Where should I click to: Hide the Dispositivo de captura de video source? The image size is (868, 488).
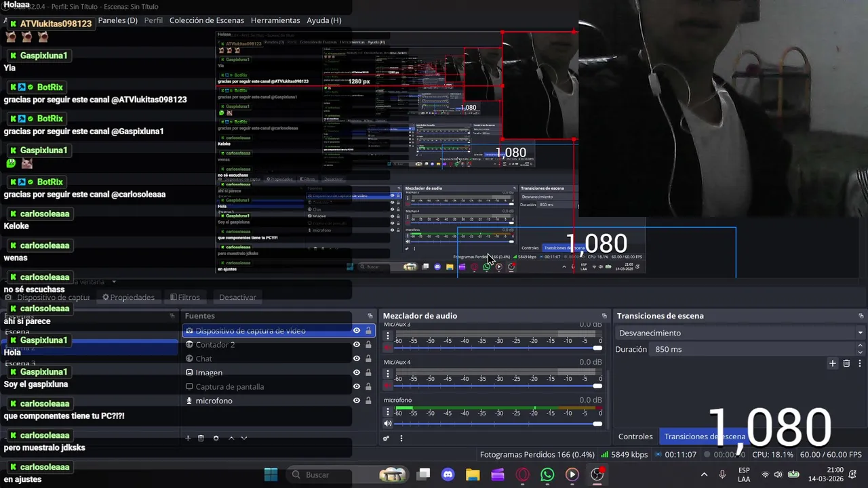tap(357, 331)
